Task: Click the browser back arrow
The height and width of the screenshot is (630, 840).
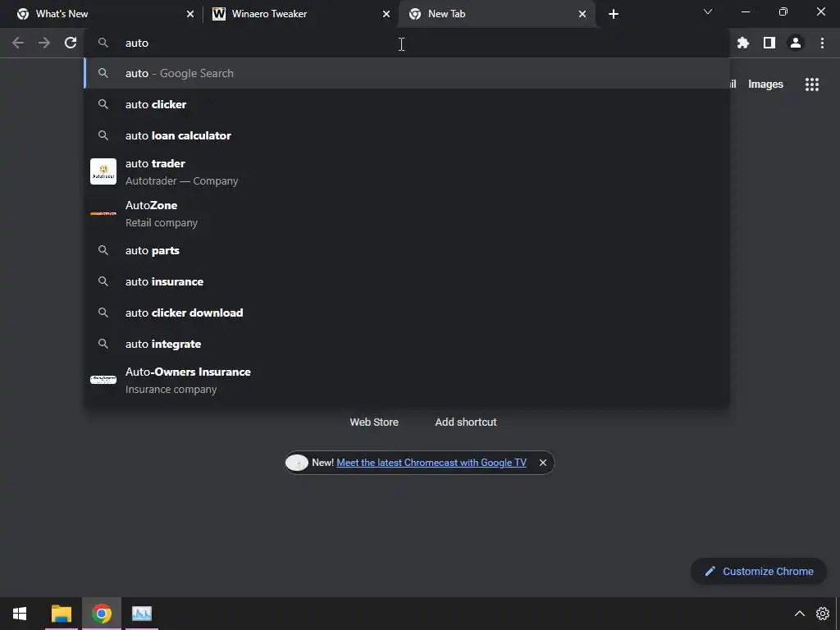Action: (x=18, y=43)
